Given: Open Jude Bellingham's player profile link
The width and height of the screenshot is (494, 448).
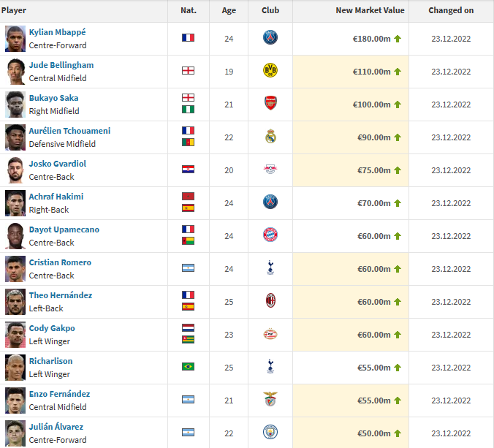Looking at the screenshot, I should (61, 65).
